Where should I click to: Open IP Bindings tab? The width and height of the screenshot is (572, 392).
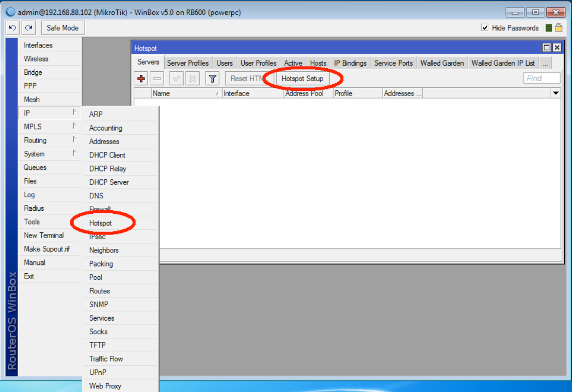point(350,63)
